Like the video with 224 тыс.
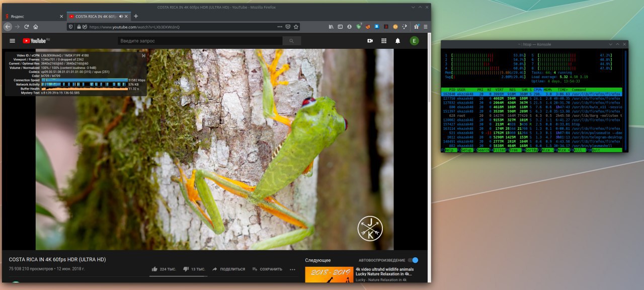 164,269
